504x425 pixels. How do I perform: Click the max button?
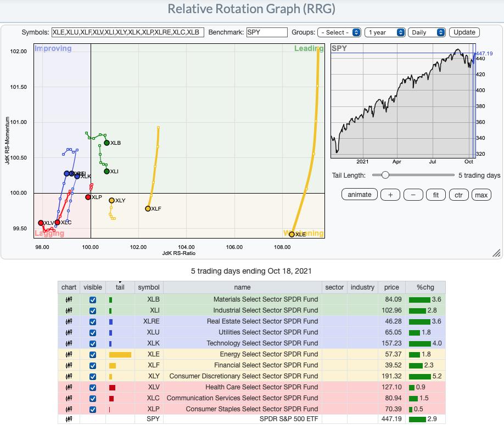tap(481, 195)
